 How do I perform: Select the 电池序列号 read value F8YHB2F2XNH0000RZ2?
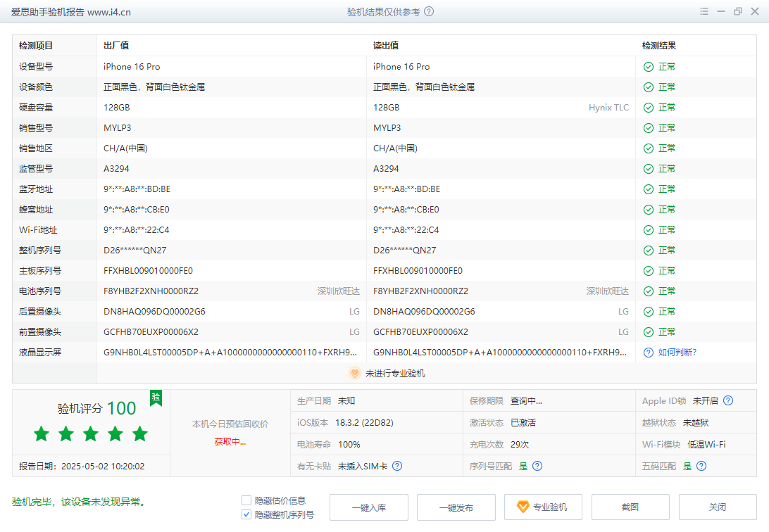point(421,291)
